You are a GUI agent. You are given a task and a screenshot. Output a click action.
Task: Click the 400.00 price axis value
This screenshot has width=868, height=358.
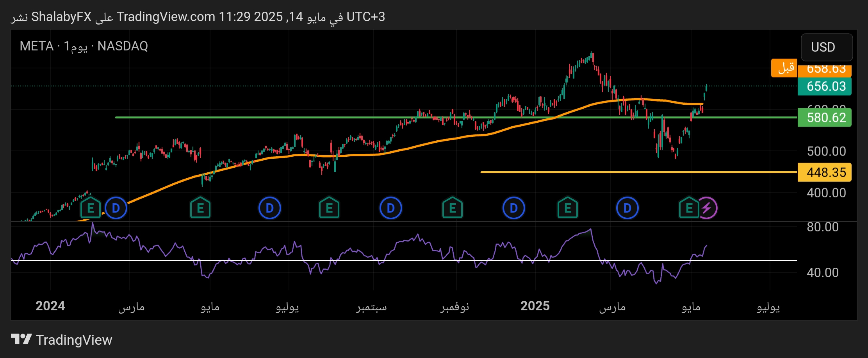826,193
